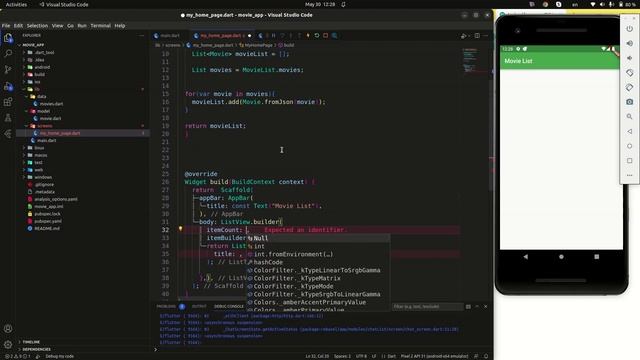Image resolution: width=640 pixels, height=360 pixels.
Task: Open emulator extended controls (three dots)
Action: point(629,176)
